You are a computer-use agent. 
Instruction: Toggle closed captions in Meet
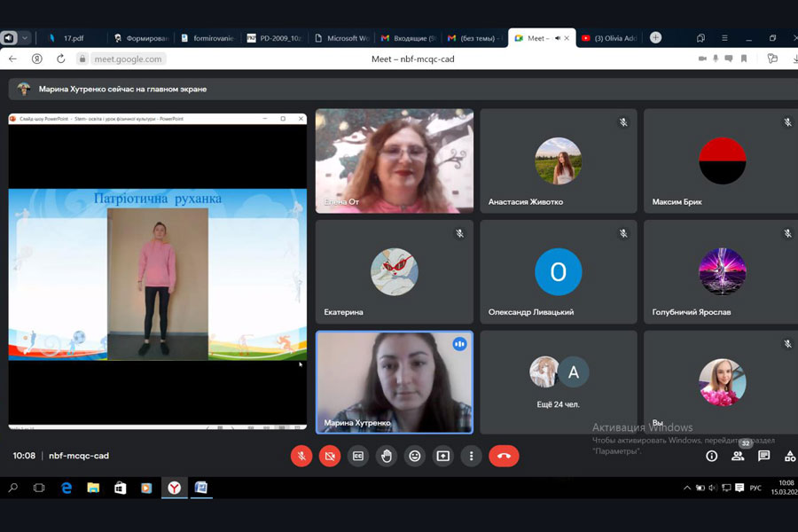click(x=358, y=456)
